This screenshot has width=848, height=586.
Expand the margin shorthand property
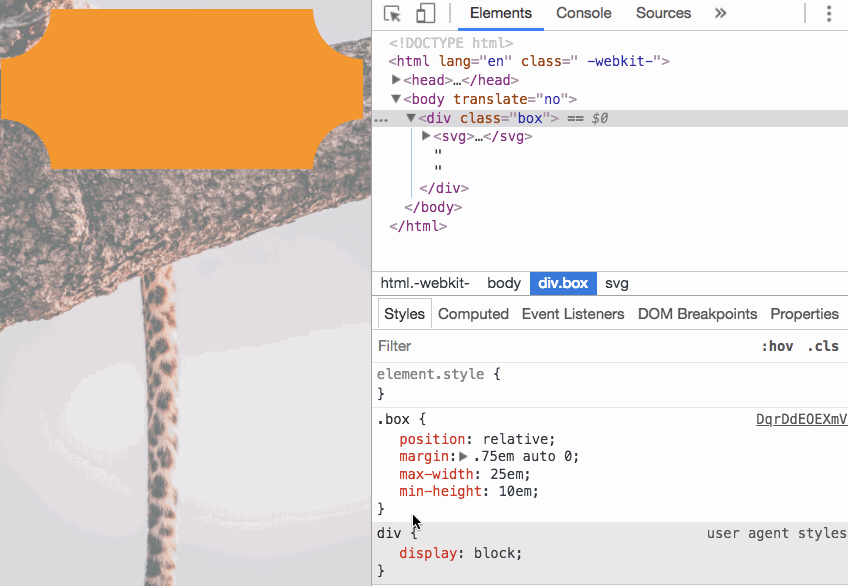(x=463, y=456)
